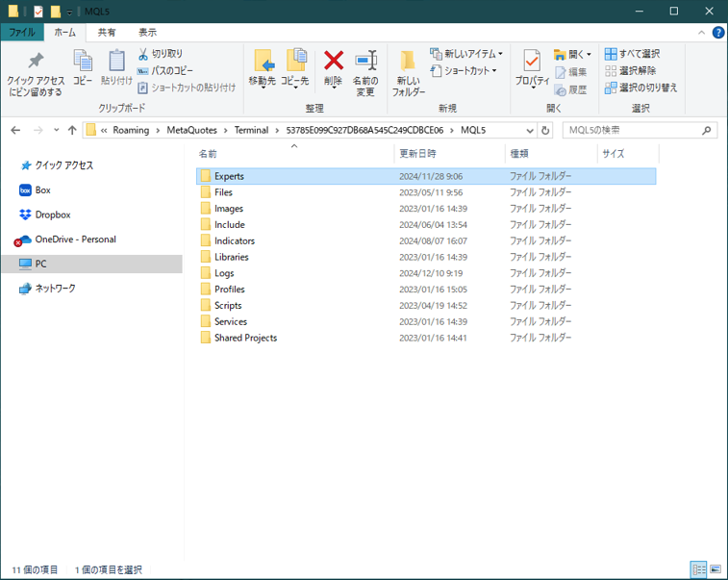The height and width of the screenshot is (580, 728).
Task: Click Invert selection (選択の切り替え)
Action: point(640,88)
